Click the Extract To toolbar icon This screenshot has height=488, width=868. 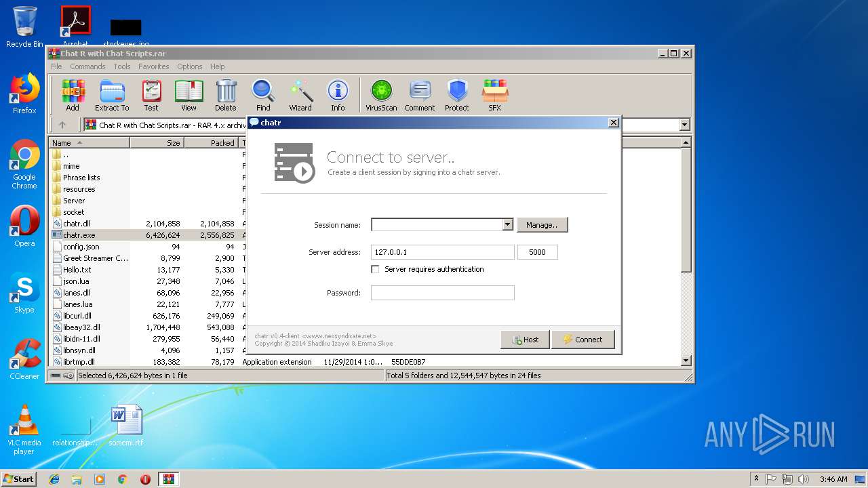(x=112, y=96)
